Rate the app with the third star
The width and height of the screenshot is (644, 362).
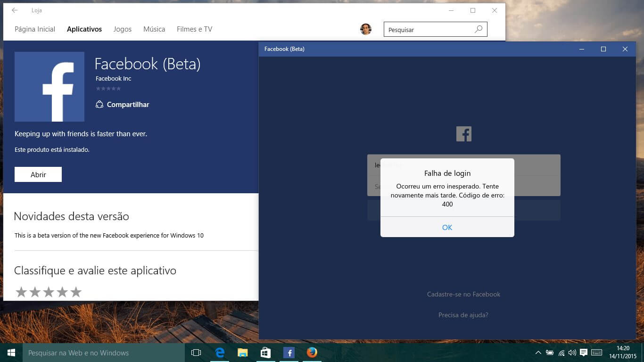pyautogui.click(x=49, y=292)
